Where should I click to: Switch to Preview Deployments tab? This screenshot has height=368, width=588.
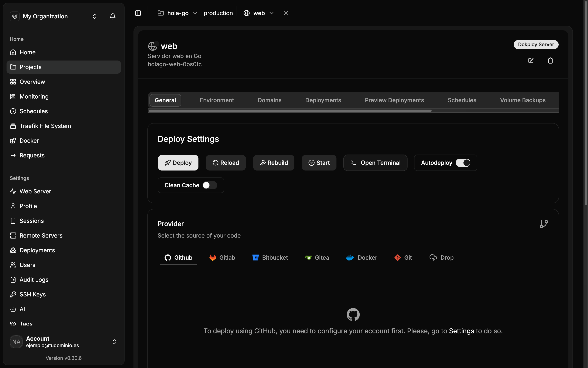tap(394, 100)
